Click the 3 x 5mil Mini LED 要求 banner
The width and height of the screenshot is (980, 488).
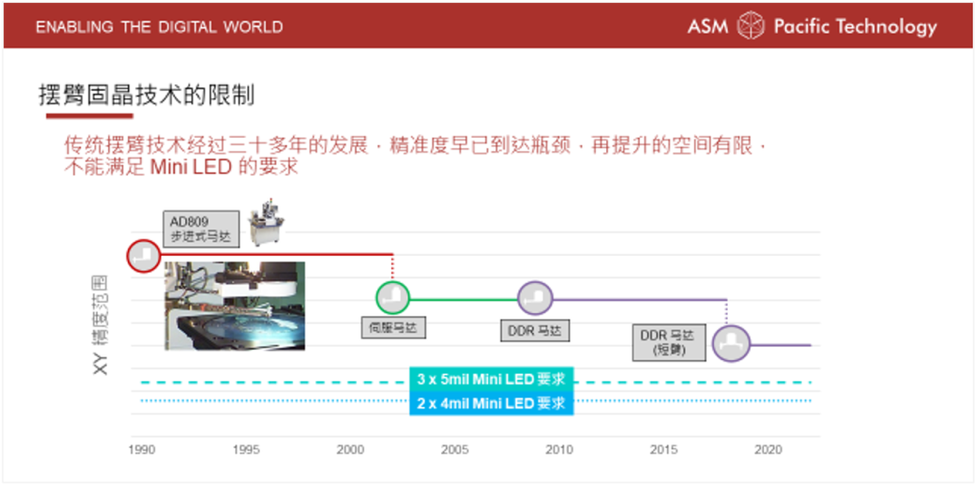pos(490,379)
